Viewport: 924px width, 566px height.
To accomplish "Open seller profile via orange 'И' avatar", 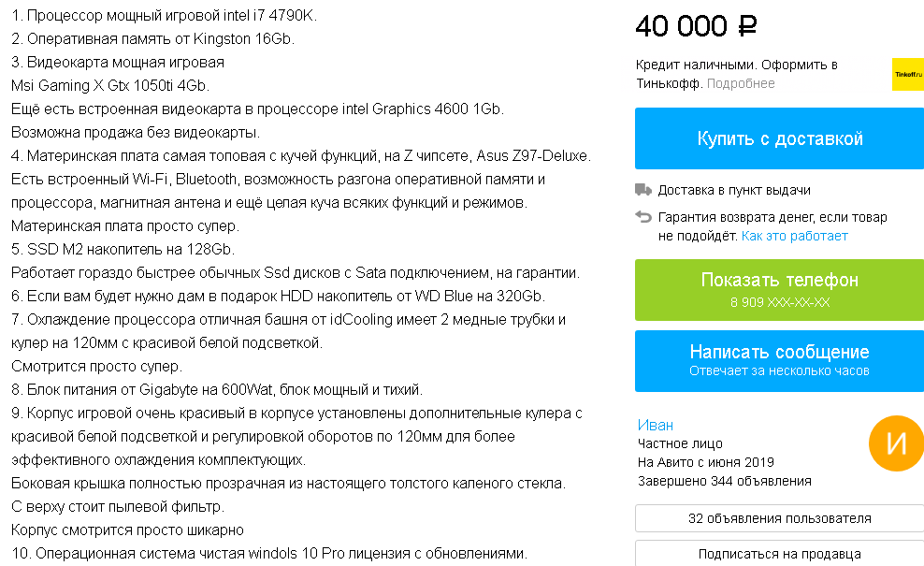I will point(896,443).
